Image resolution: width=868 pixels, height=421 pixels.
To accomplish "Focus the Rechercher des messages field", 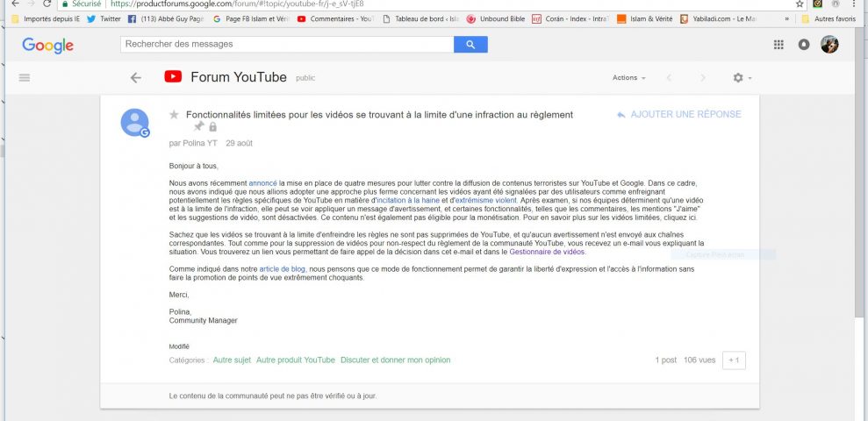I will coord(287,44).
